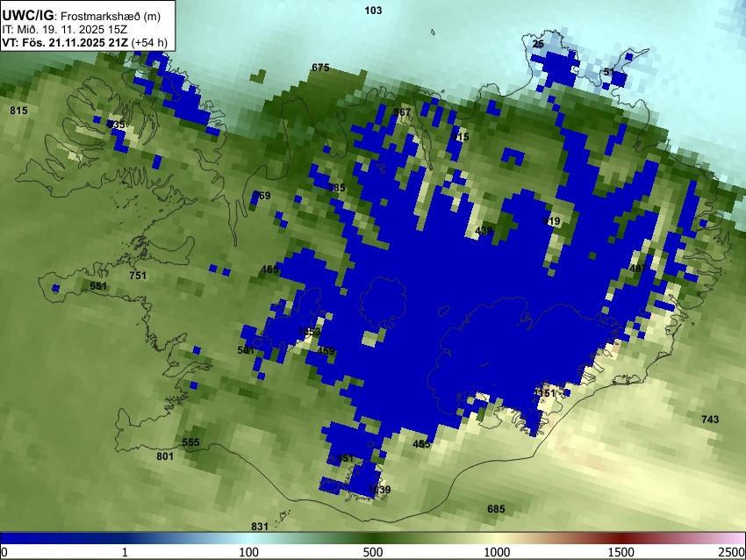Click the 487 map value

[x=638, y=269]
